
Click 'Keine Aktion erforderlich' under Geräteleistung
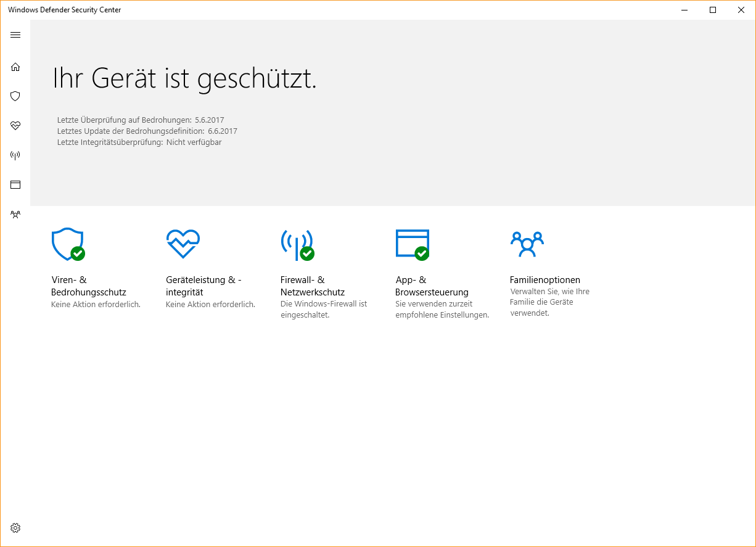pos(210,305)
